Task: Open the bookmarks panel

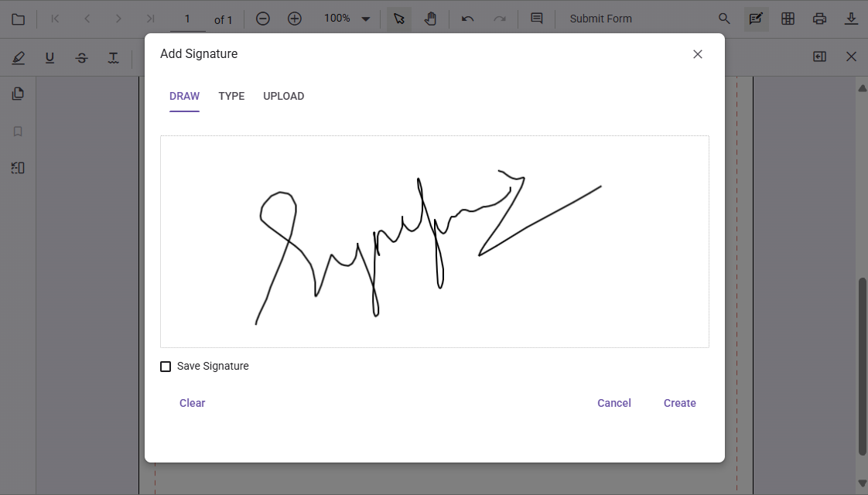Action: pyautogui.click(x=18, y=131)
